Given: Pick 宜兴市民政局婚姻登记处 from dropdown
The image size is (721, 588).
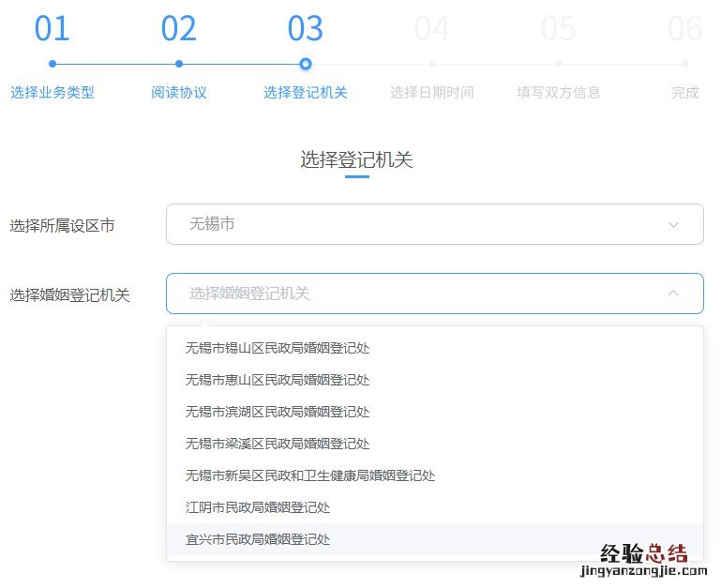Looking at the screenshot, I should point(258,539).
